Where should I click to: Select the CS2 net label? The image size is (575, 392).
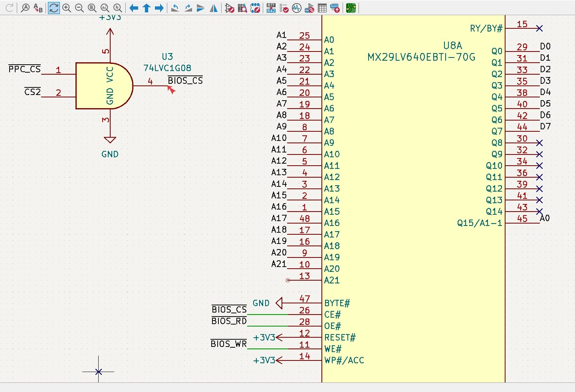[x=33, y=92]
